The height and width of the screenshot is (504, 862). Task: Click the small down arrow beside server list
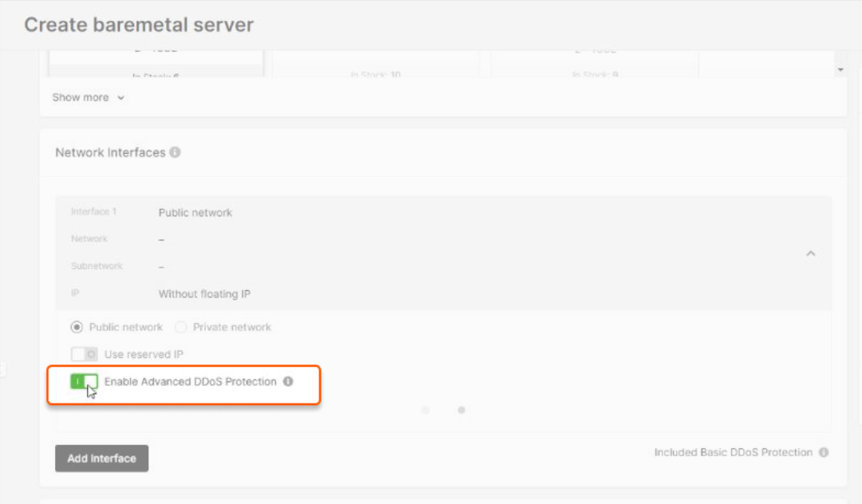click(840, 69)
